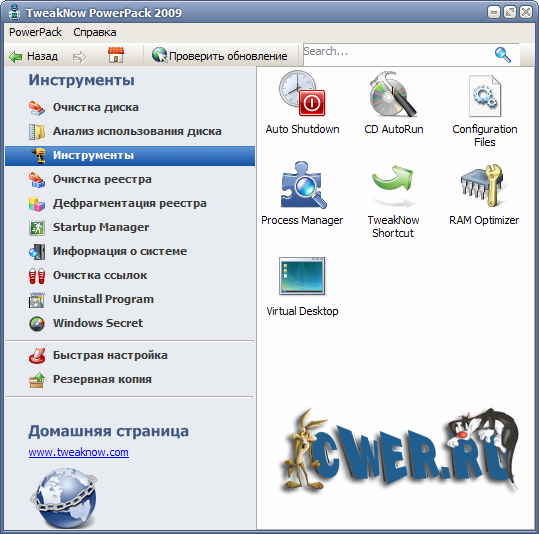Start the Process Manager
The image size is (539, 534).
click(302, 193)
